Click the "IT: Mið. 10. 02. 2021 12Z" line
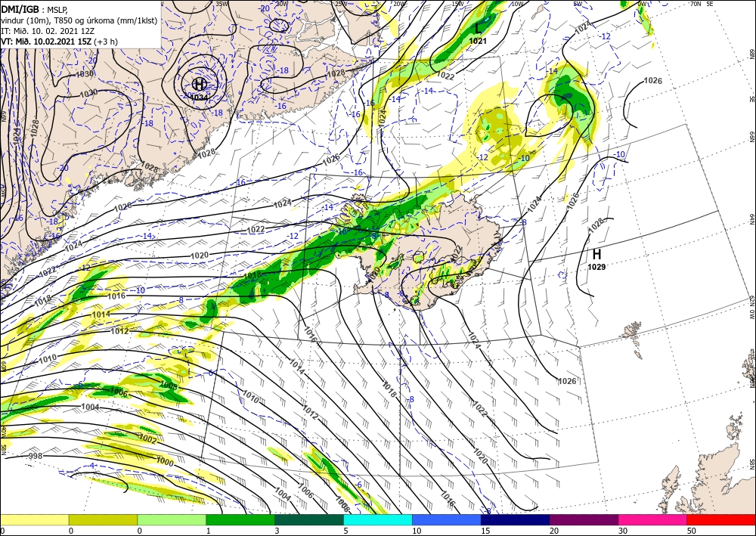Image resolution: width=756 pixels, height=536 pixels. pos(48,30)
